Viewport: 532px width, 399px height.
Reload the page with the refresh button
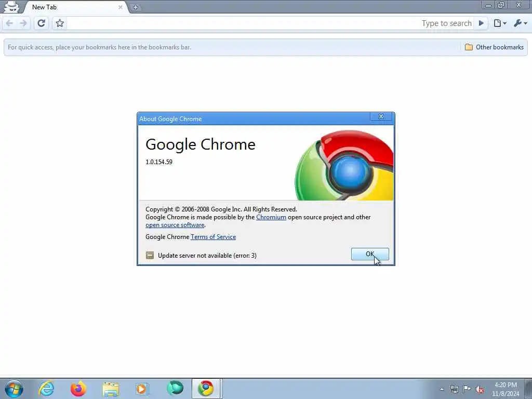coord(42,23)
